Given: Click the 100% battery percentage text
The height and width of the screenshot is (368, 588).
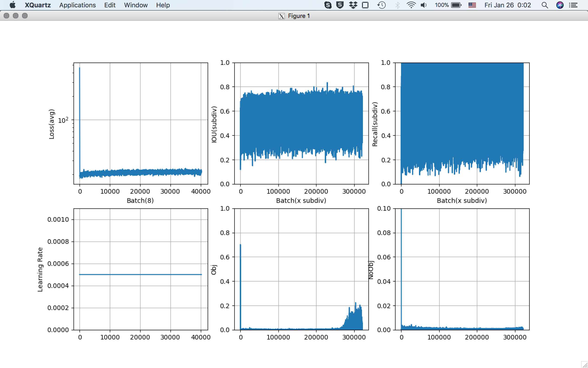Looking at the screenshot, I should click(441, 5).
